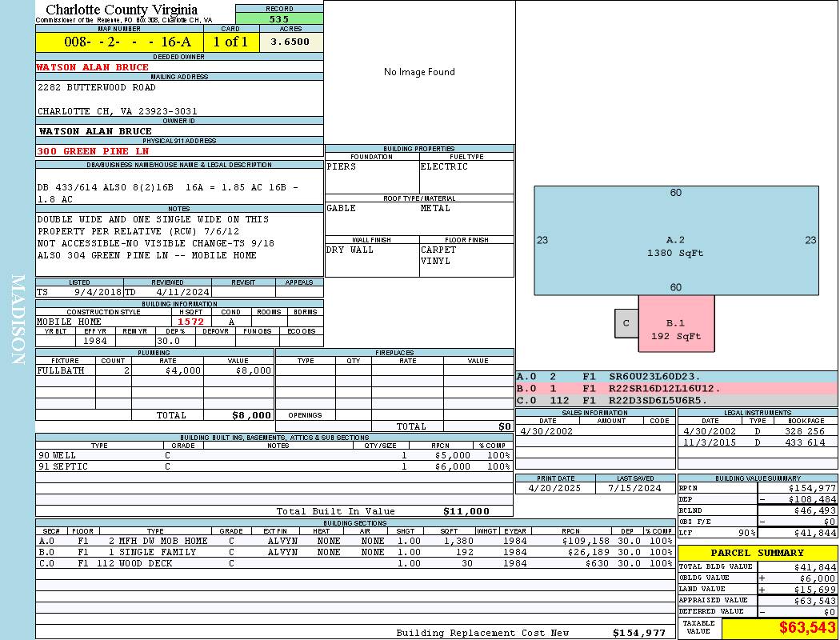840x640 pixels.
Task: Select the blue A.2 1380 SqFt sketch area
Action: click(676, 240)
